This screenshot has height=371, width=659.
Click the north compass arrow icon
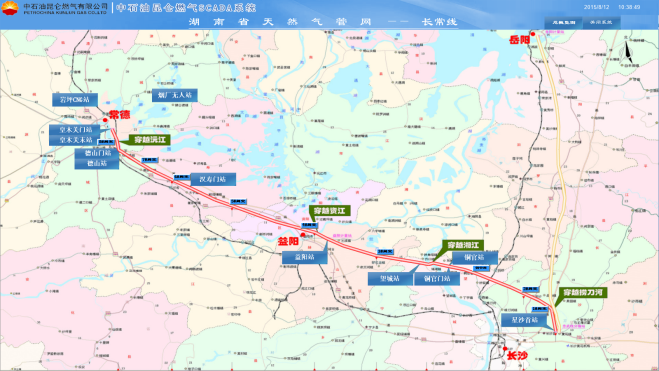(x=627, y=53)
